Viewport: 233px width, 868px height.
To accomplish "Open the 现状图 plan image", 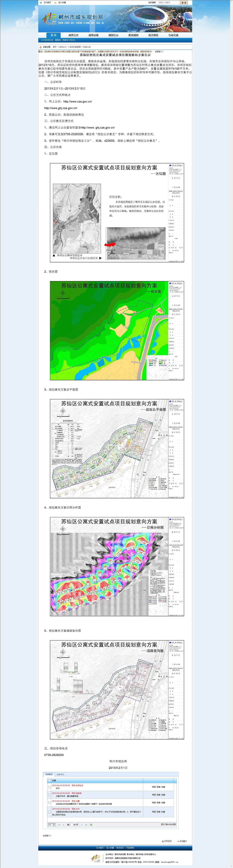I will click(117, 331).
